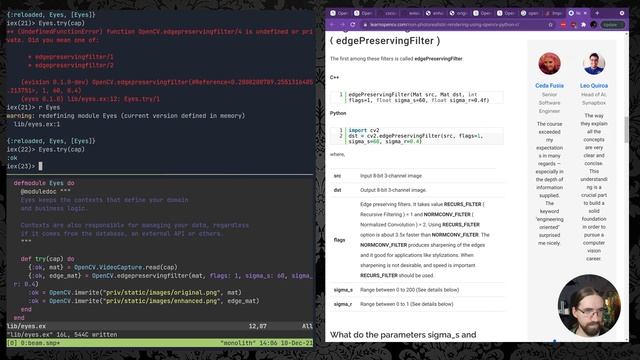Click the iex(23)> prompt in terminal
The height and width of the screenshot is (360, 640).
[x=21, y=166]
